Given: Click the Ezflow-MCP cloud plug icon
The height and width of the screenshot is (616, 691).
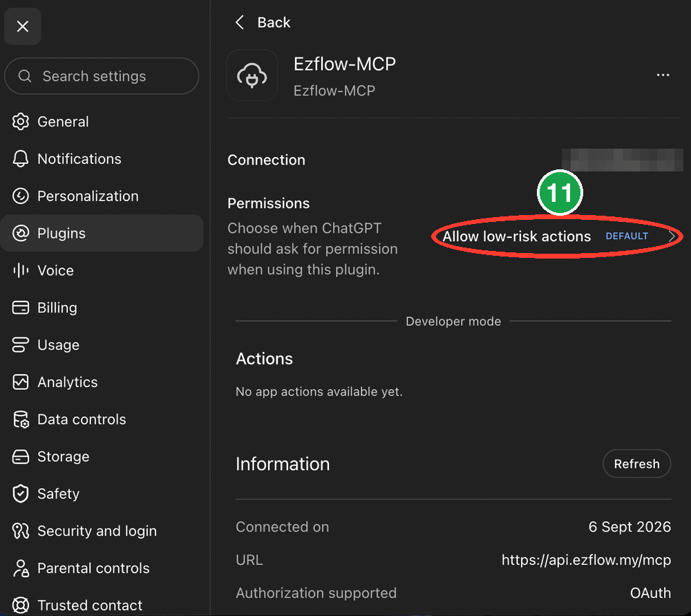Looking at the screenshot, I should [252, 75].
